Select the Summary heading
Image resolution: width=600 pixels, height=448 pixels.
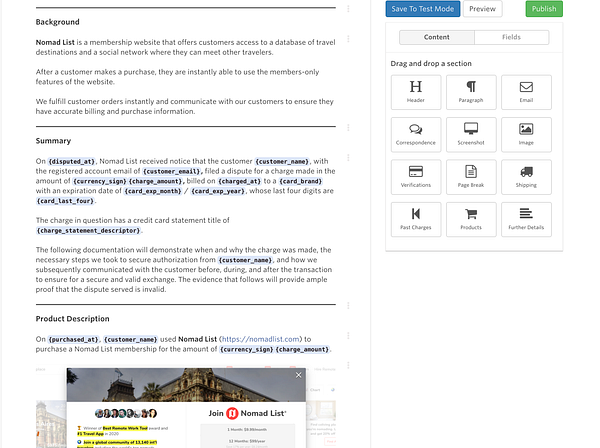(53, 141)
